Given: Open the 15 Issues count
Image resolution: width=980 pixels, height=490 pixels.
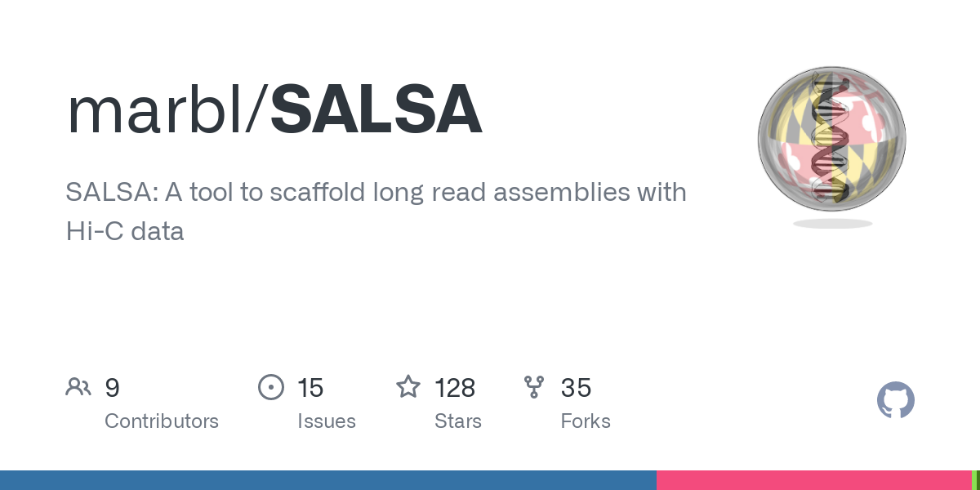Looking at the screenshot, I should pyautogui.click(x=310, y=388).
